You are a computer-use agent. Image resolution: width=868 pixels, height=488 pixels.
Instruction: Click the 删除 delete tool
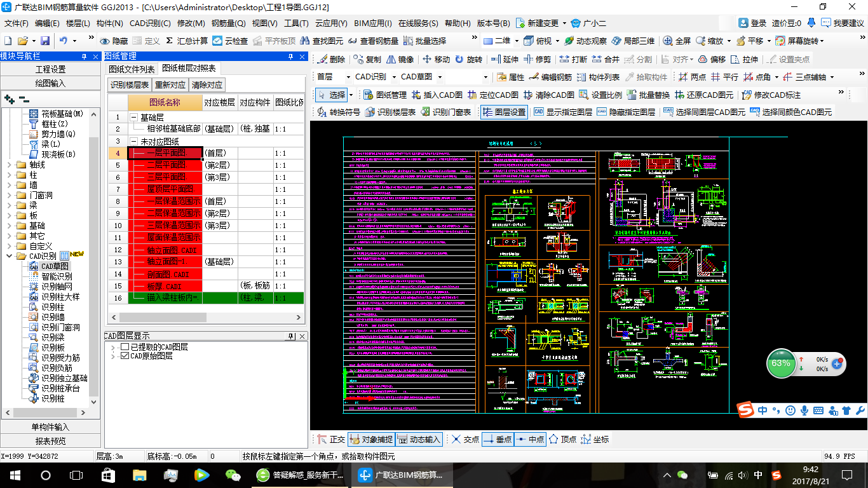[331, 59]
